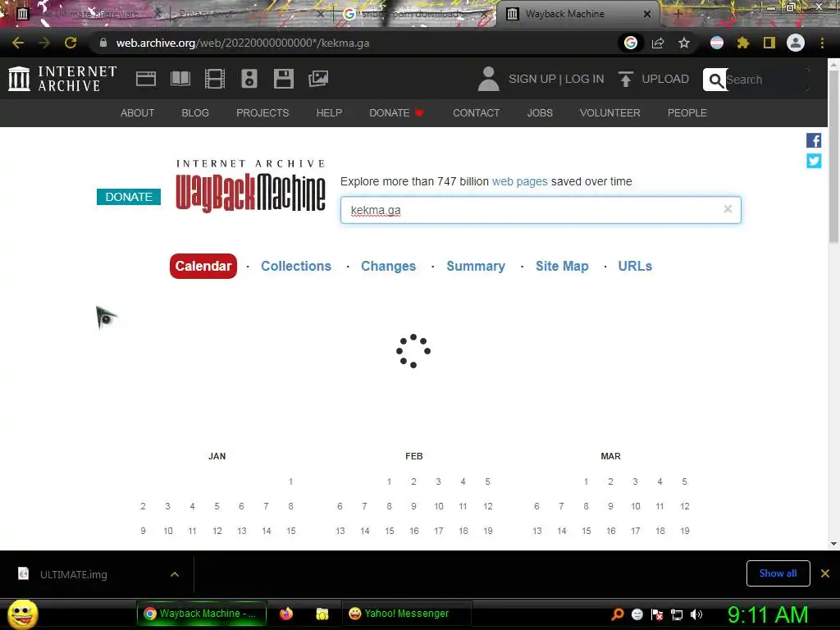Open the PEOPLE menu item
840x630 pixels.
point(687,113)
